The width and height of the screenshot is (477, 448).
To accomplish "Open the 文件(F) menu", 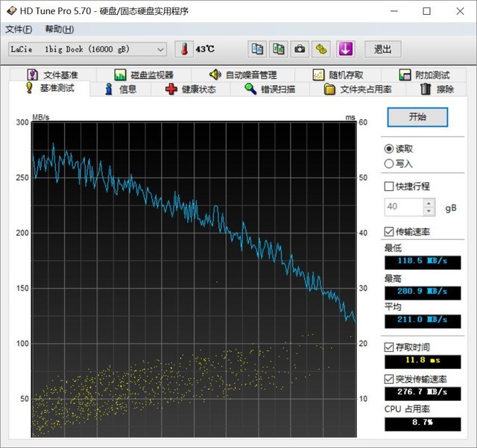I will click(x=19, y=29).
